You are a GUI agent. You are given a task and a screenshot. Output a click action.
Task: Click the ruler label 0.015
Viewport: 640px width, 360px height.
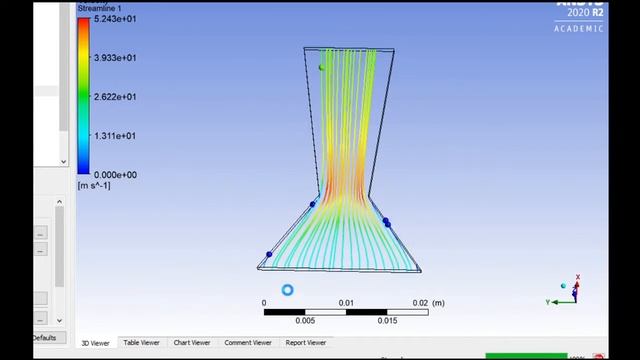tap(387, 321)
